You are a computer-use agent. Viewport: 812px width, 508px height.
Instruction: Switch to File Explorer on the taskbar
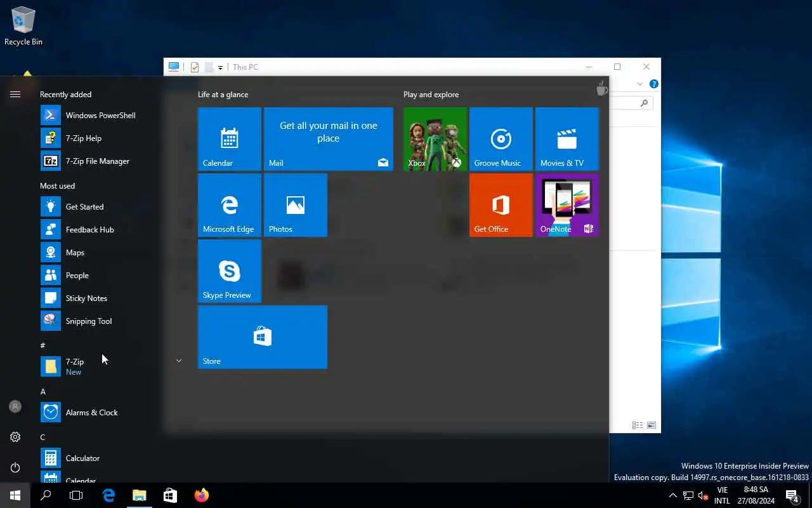(140, 495)
